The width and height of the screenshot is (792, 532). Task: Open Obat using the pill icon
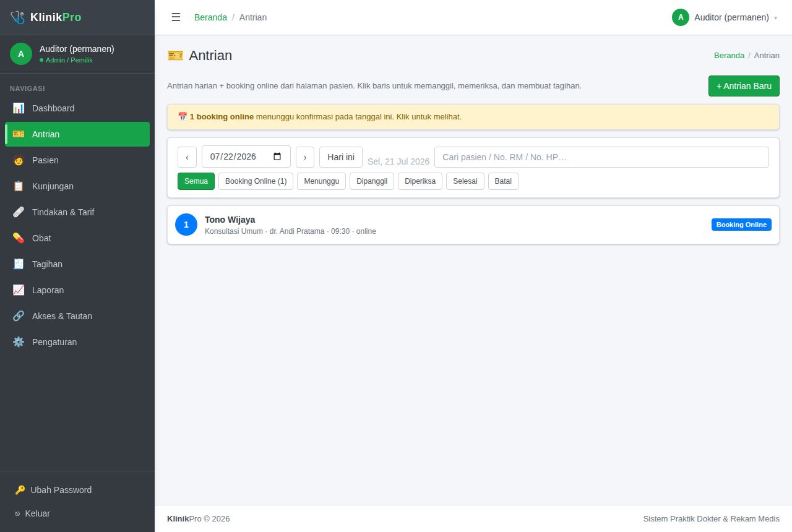coord(19,238)
